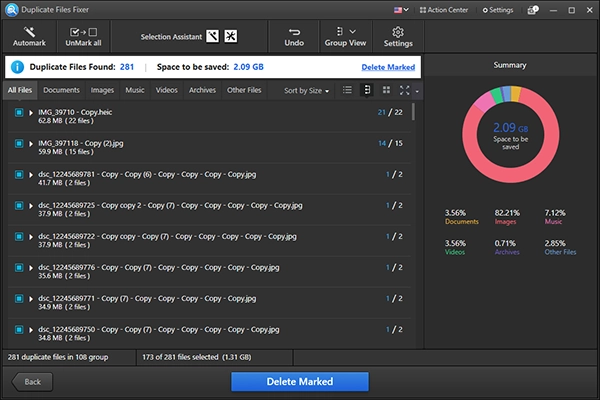Screen dimensions: 600x400
Task: Expand dsc_12245689781 group arrow
Action: coord(31,175)
